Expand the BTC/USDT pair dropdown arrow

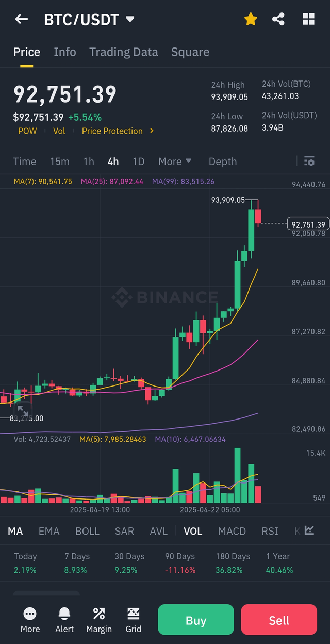(130, 20)
